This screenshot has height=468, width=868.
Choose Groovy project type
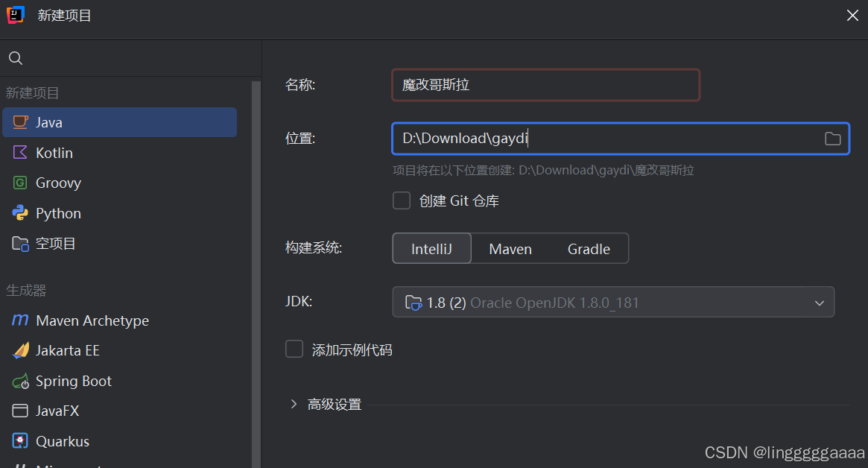119,183
